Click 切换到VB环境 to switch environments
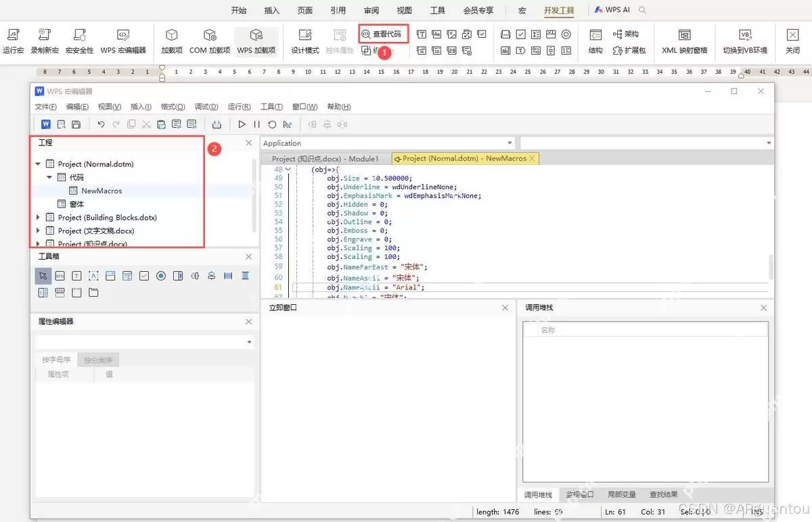Screen dimensions: 812x522 pyautogui.click(x=745, y=41)
